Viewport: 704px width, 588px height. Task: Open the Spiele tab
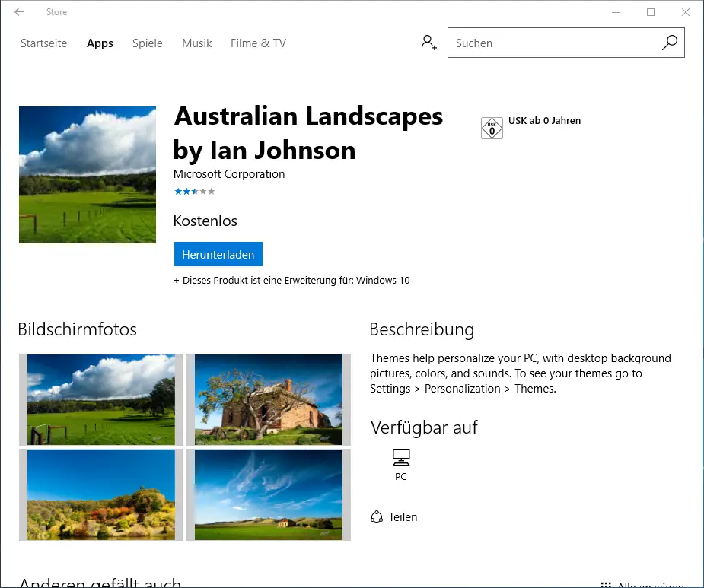147,43
